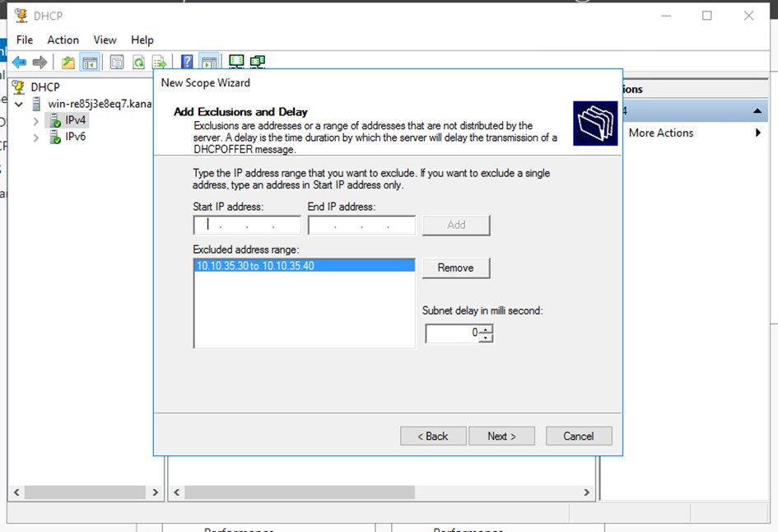Click the Up One Level folder icon

tap(68, 63)
